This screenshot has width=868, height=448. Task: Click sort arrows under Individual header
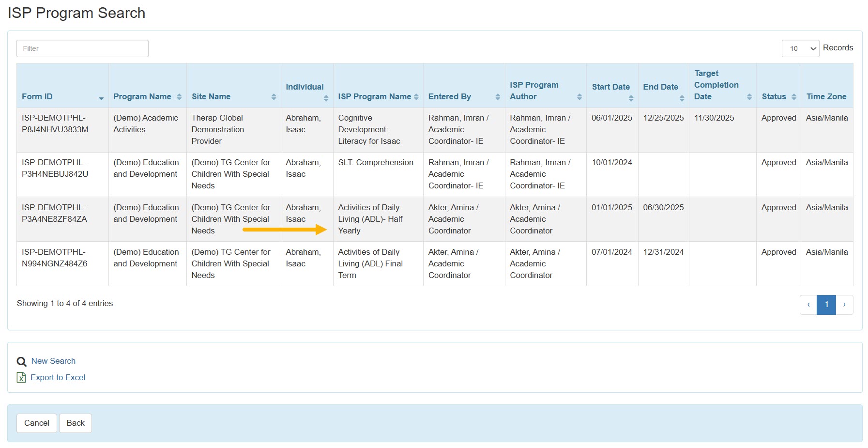(x=326, y=98)
